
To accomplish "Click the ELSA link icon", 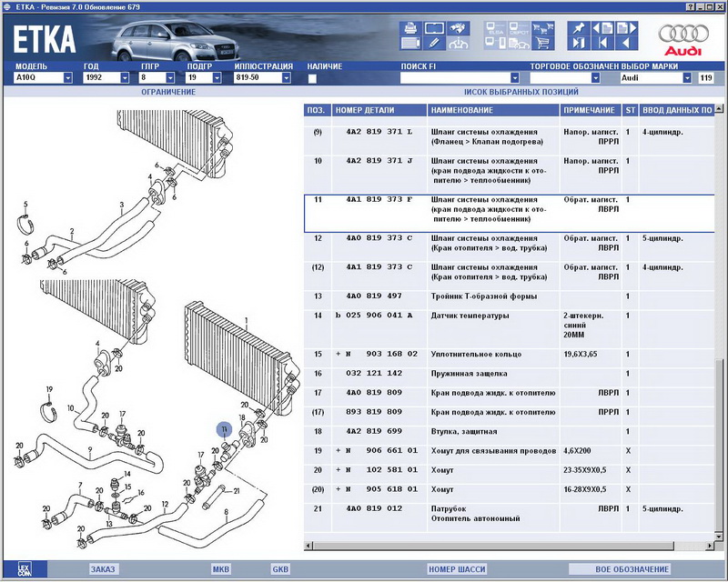I will [495, 28].
